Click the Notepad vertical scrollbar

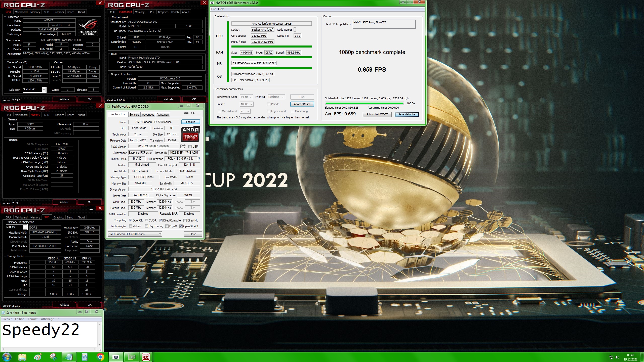99,334
